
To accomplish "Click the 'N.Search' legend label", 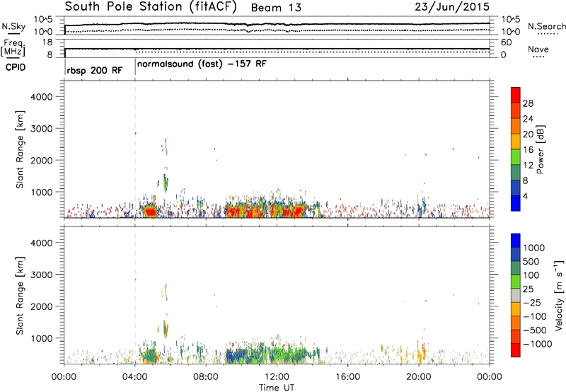I will coord(546,26).
